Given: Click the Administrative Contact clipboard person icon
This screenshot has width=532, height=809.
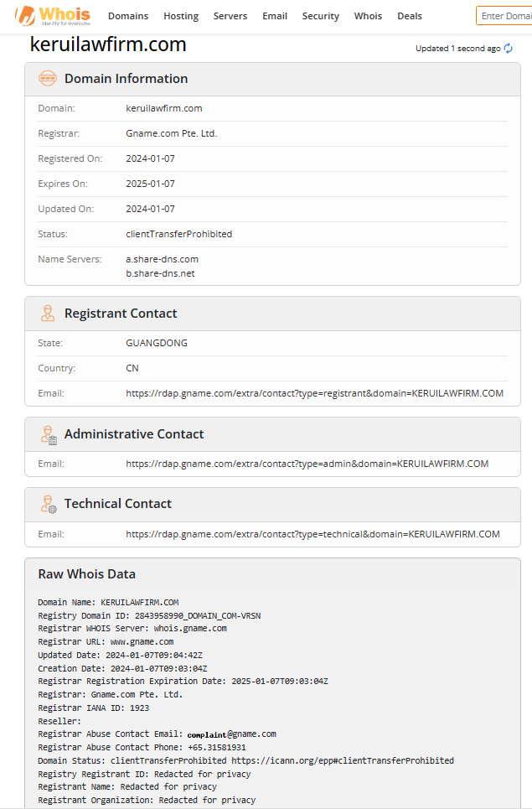Looking at the screenshot, I should pyautogui.click(x=49, y=435).
